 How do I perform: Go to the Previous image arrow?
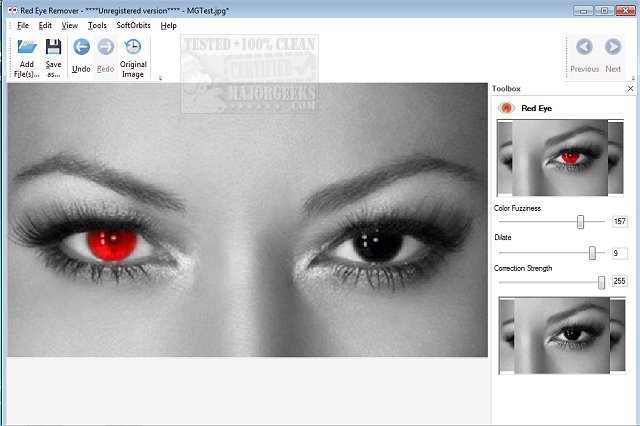click(584, 47)
